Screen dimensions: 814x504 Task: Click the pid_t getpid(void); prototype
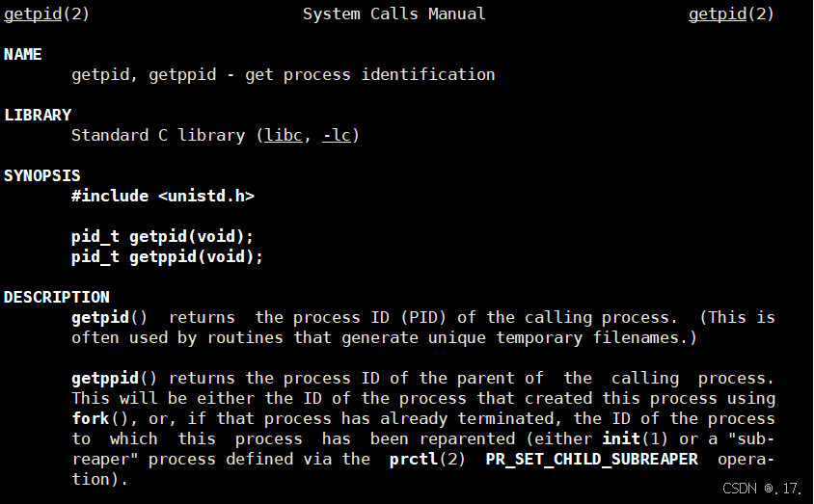[163, 236]
